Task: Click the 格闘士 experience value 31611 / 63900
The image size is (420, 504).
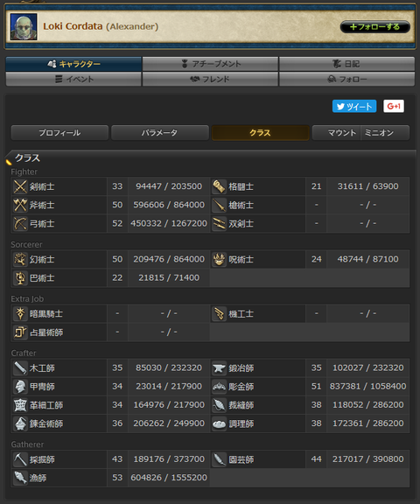Action: 368,186
